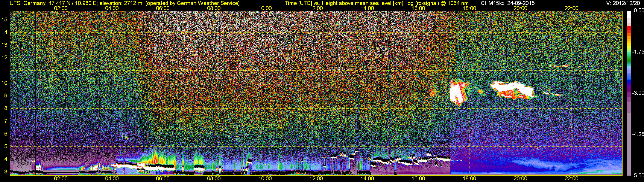Click the 22:00 label on the bottom time axis
Image resolution: width=644 pixels, height=182 pixels.
click(x=571, y=179)
